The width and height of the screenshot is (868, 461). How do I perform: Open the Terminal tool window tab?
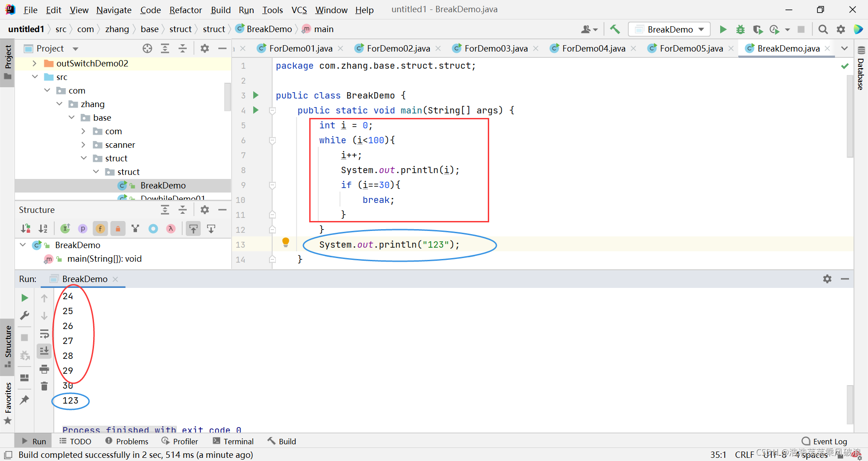(x=233, y=442)
